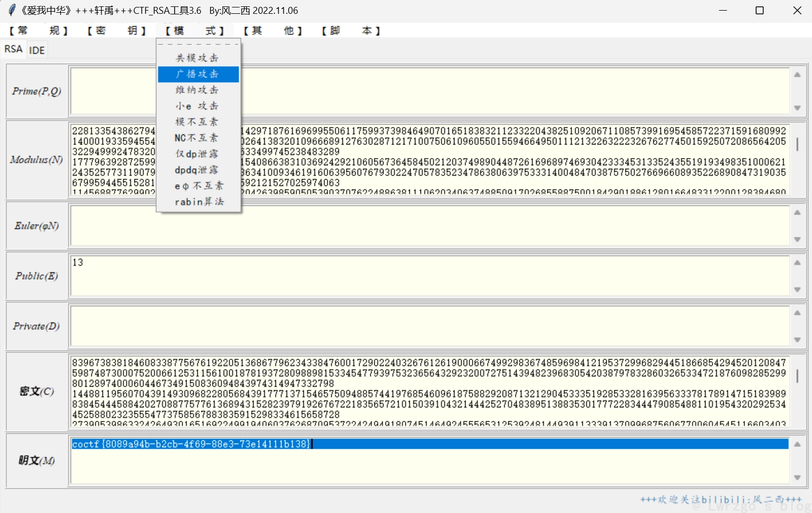
Task: Click the feather app icon in title bar
Action: coord(12,10)
